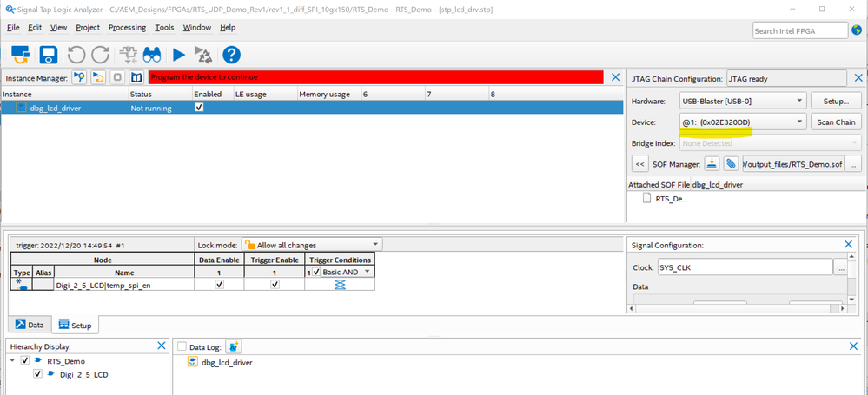Image resolution: width=868 pixels, height=395 pixels.
Task: Click the SOF file path field
Action: click(793, 164)
